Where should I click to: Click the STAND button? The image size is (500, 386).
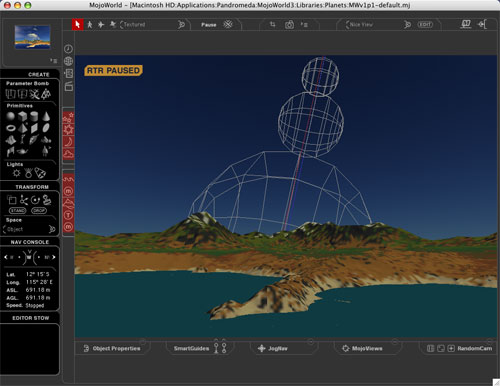(x=17, y=211)
